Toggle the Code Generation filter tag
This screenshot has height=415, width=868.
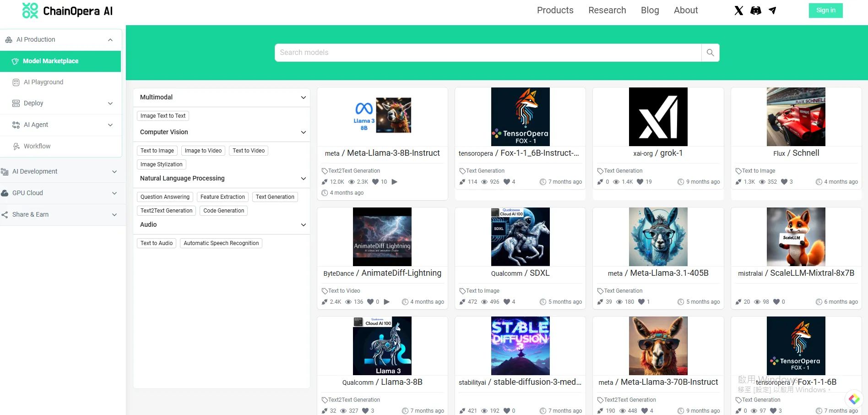click(223, 211)
